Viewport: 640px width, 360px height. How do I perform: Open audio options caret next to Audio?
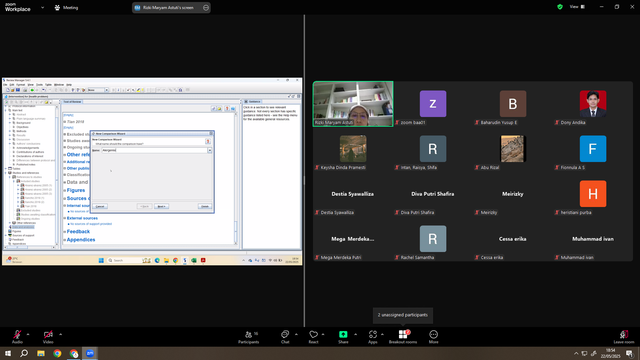coord(28,334)
